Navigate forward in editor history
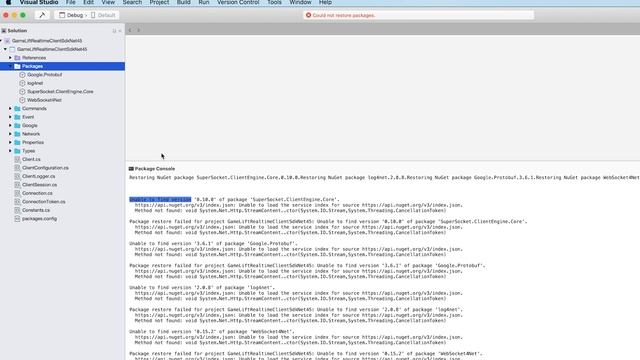Image resolution: width=640 pixels, height=360 pixels. coord(138,30)
